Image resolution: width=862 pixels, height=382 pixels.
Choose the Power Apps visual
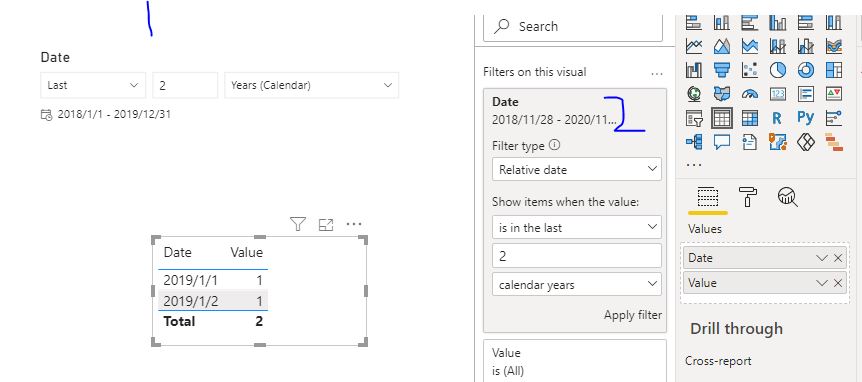(806, 142)
